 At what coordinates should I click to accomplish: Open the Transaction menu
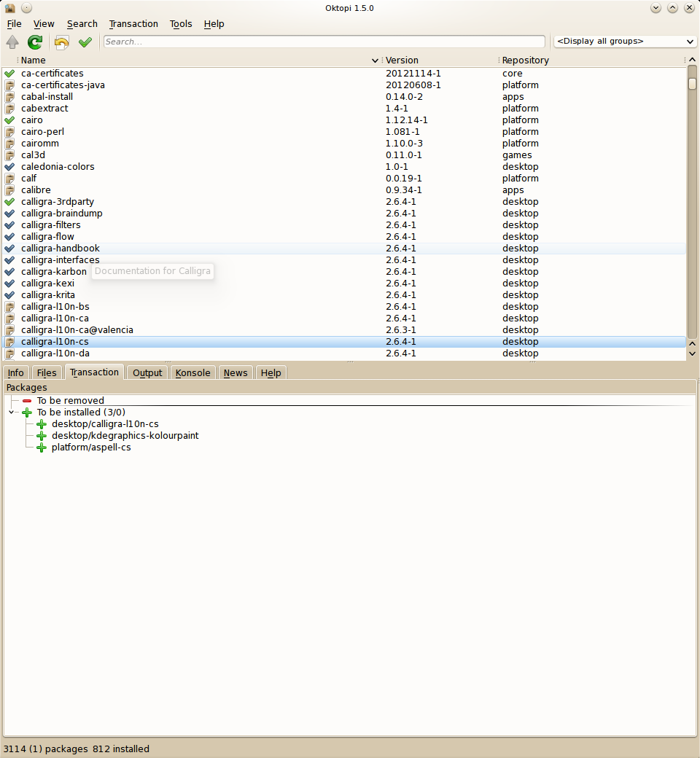133,23
